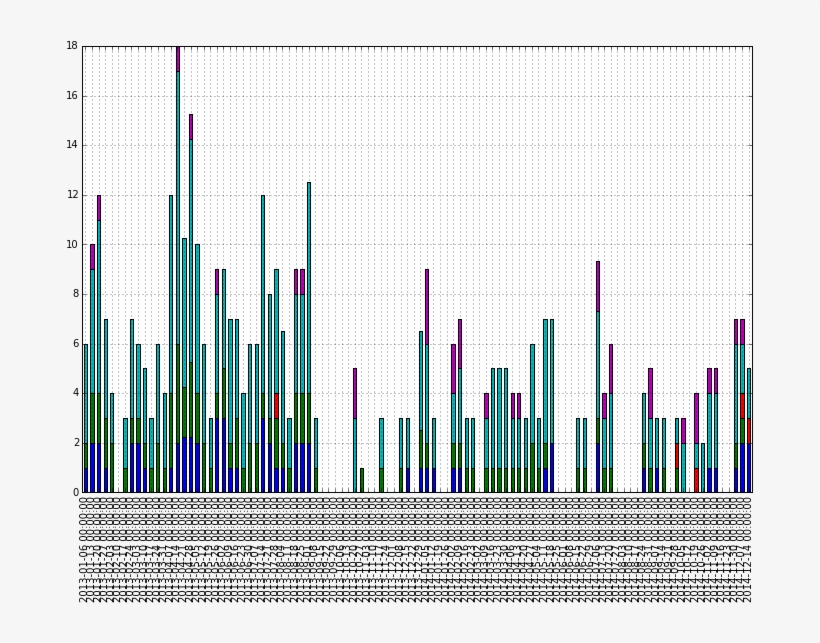Click y-axis tick label 0
The height and width of the screenshot is (643, 820).
tap(75, 492)
